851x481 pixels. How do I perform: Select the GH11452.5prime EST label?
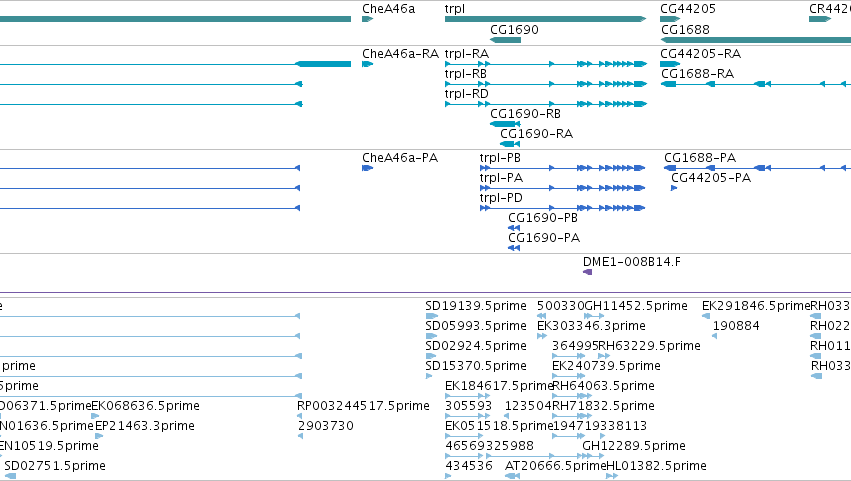636,306
